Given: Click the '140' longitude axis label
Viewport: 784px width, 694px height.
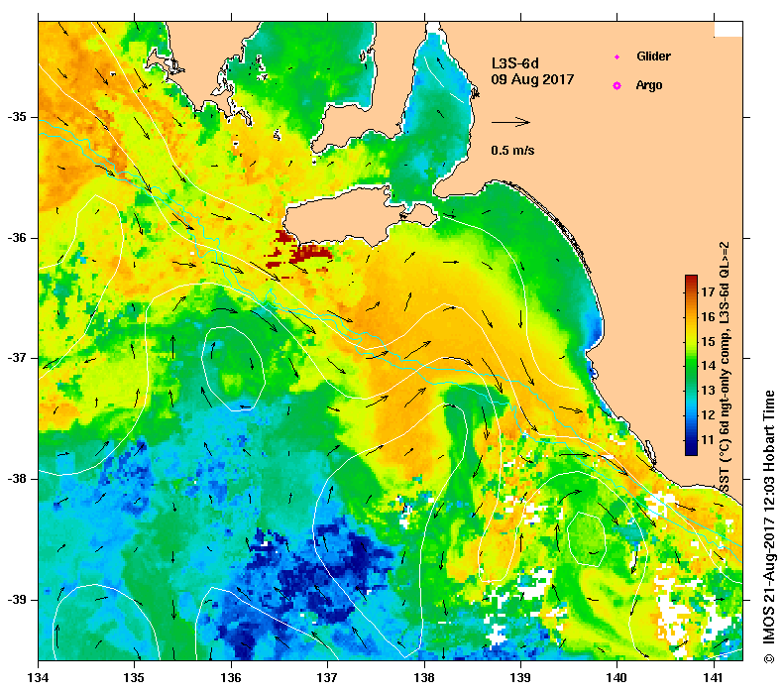Looking at the screenshot, I should pos(617,678).
